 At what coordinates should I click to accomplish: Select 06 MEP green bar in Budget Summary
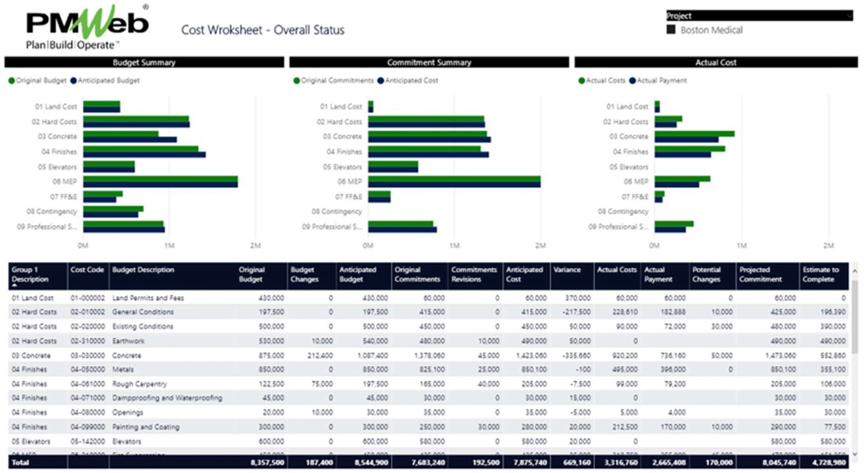point(160,179)
